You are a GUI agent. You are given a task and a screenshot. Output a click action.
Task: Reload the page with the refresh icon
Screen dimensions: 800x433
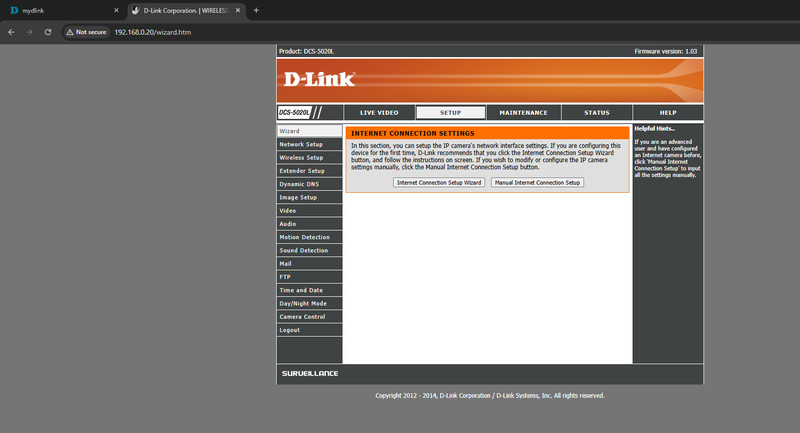click(47, 32)
